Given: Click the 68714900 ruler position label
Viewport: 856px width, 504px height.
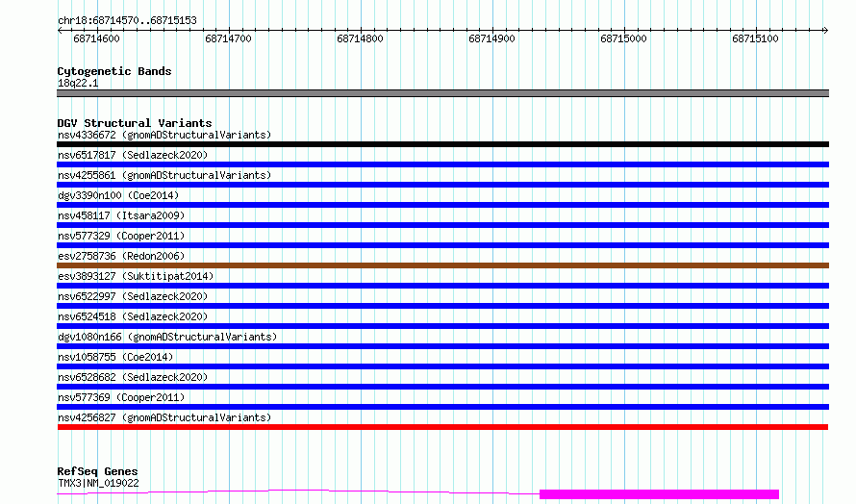Looking at the screenshot, I should [x=491, y=38].
